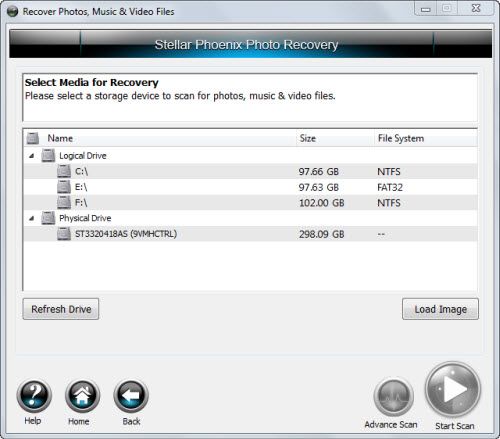Click the Start Scan label
This screenshot has width=500, height=439.
[x=455, y=426]
